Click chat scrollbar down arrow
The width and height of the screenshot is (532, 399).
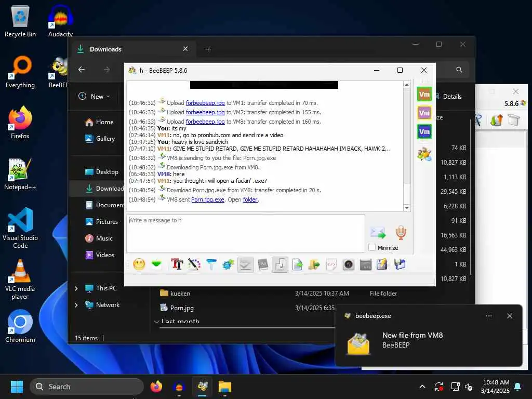pyautogui.click(x=407, y=208)
